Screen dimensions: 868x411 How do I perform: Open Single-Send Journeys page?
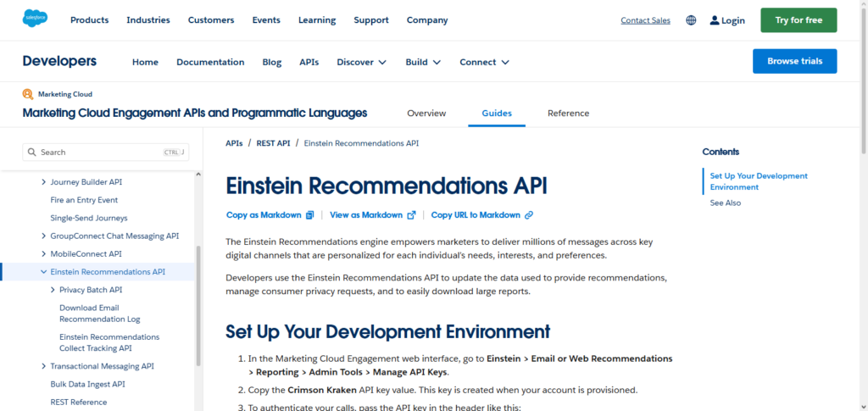pos(88,218)
